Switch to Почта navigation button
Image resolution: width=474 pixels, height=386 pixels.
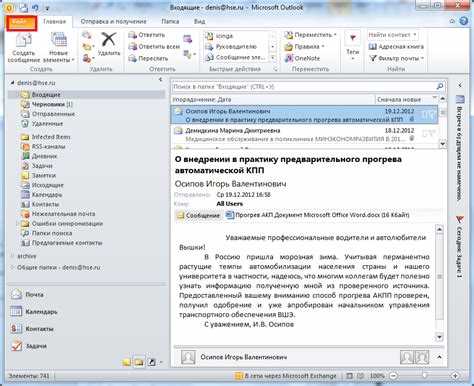[28, 295]
